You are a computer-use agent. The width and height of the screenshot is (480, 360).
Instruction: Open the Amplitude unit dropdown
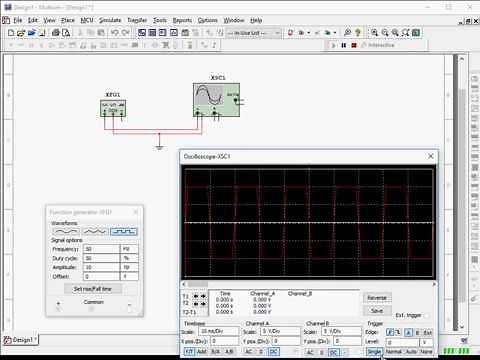pos(129,267)
